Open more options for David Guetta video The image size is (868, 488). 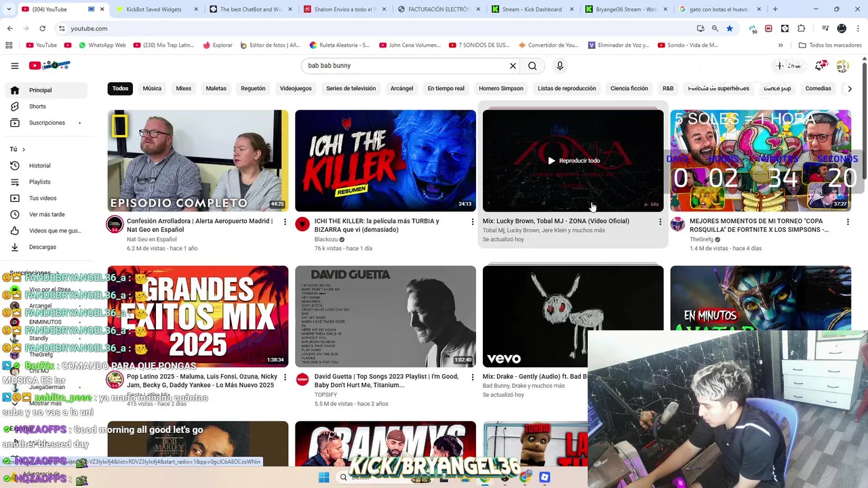click(x=473, y=377)
